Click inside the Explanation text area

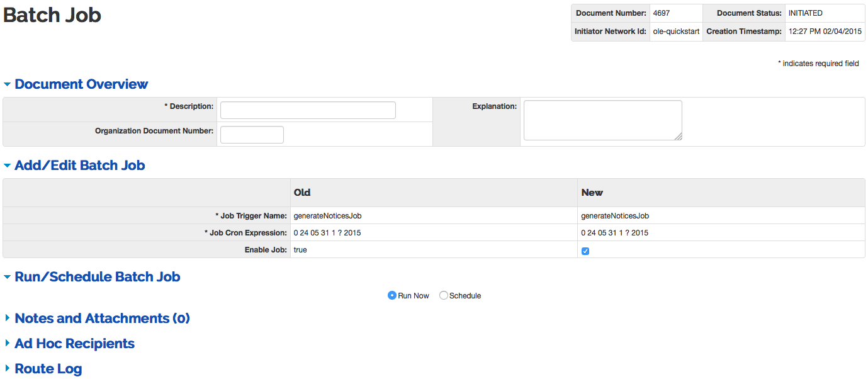click(x=602, y=120)
